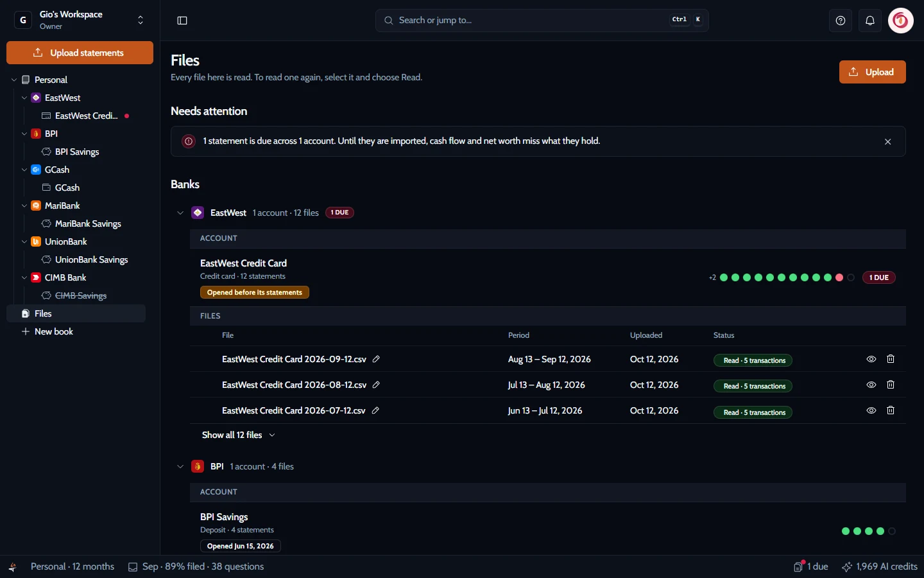Click the orange Upload button in the Files header
Image resolution: width=924 pixels, height=578 pixels.
pos(872,72)
